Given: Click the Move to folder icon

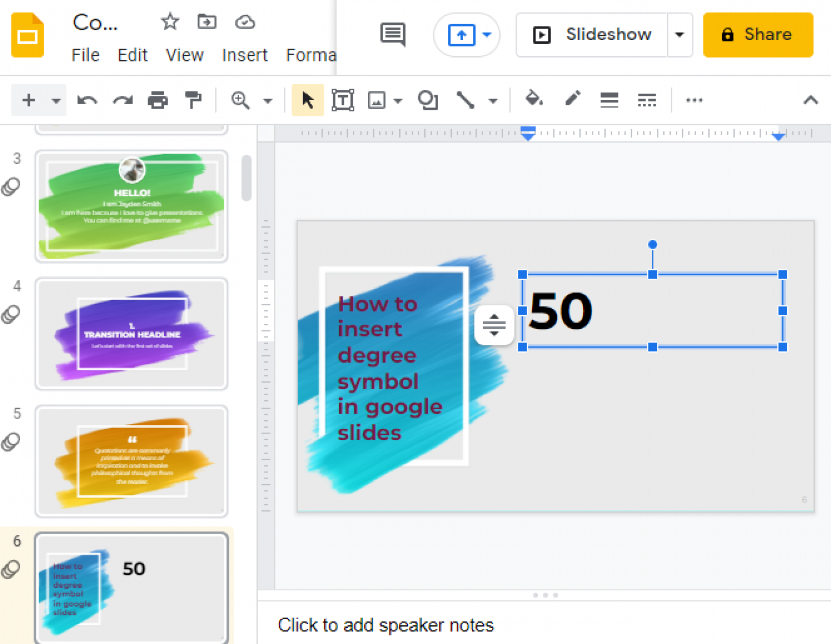Looking at the screenshot, I should coord(207,22).
